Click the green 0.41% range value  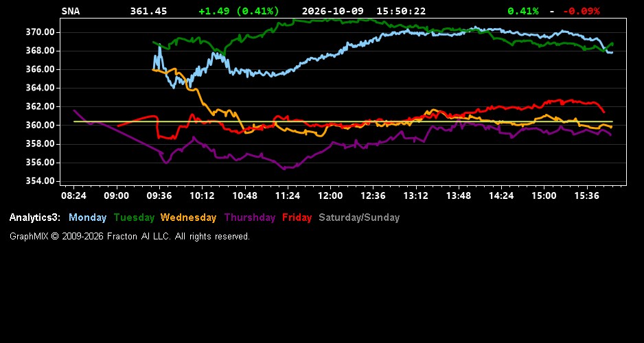click(x=523, y=11)
